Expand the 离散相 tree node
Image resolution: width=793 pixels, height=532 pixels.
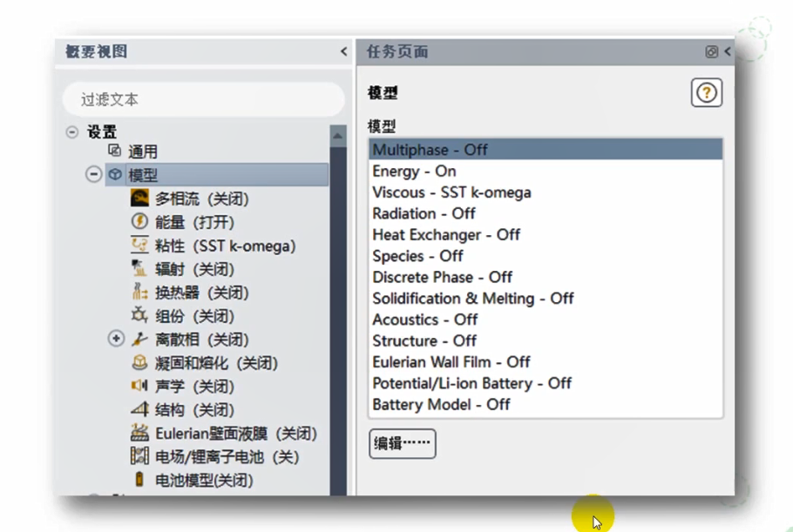point(116,339)
